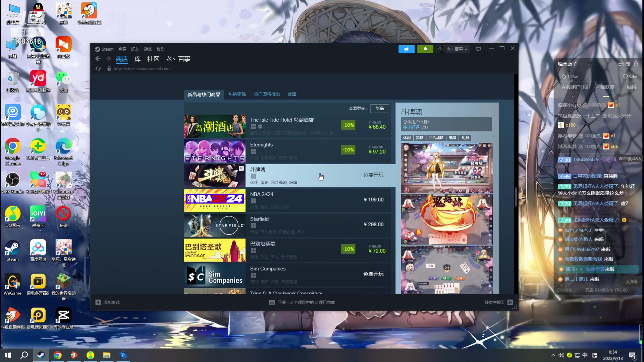Click the 休闲 tag on 斗牌魂 preview
This screenshot has width=644, height=362.
coord(407,138)
